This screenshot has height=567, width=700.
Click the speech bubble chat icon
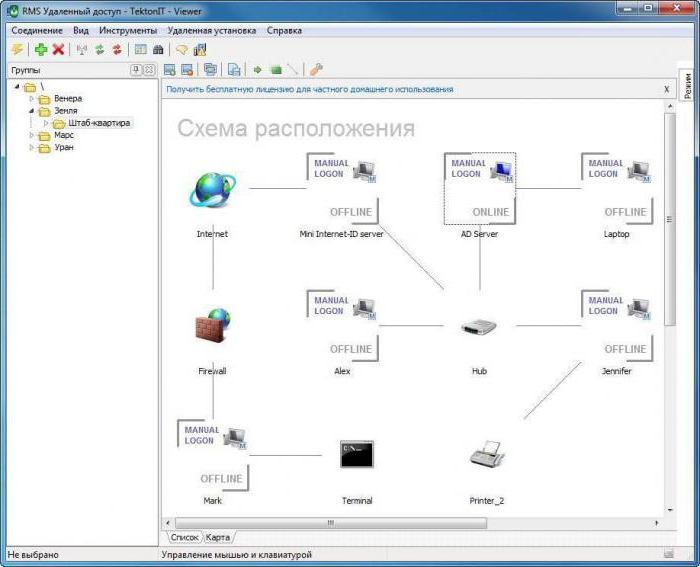(181, 49)
